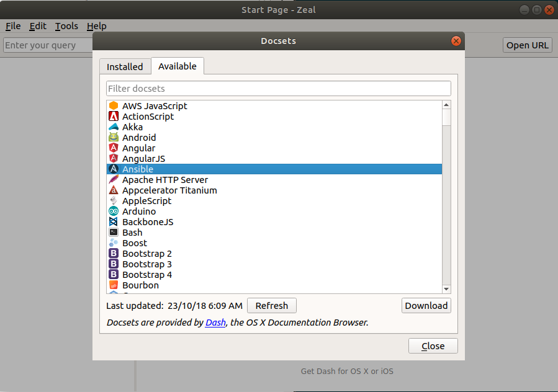Click the Get Dash for OS X or iOS text

(x=347, y=371)
